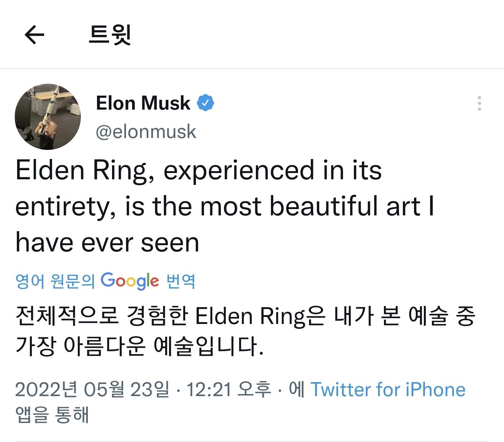The height and width of the screenshot is (442, 504).
Task: Click the 트윗 header title
Action: (x=110, y=34)
